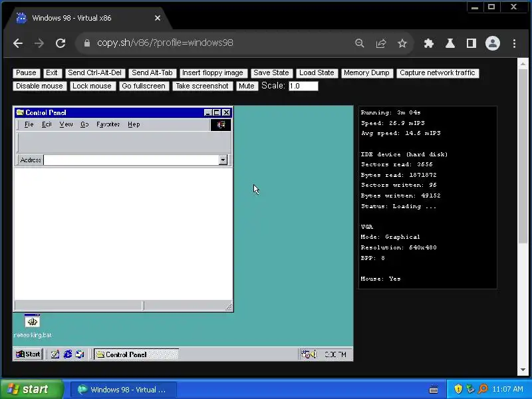Viewport: 532px width, 399px height.
Task: Click Control Panel resize grip corner
Action: coord(229,307)
